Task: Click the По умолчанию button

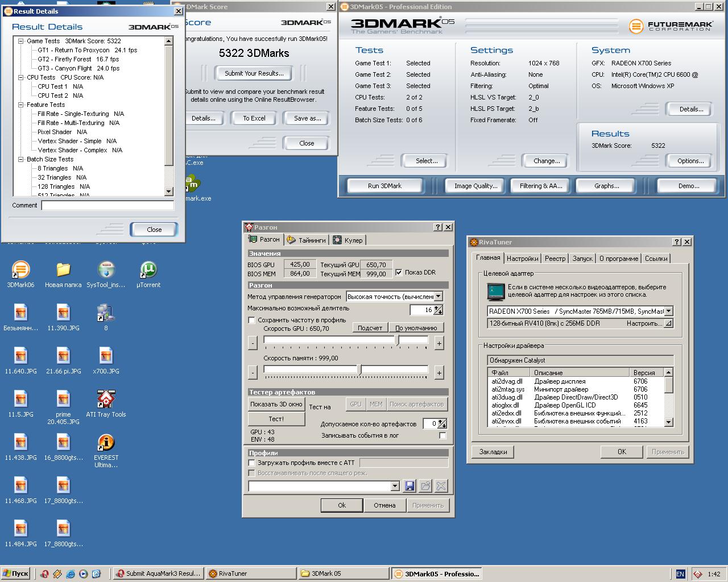Action: [416, 328]
